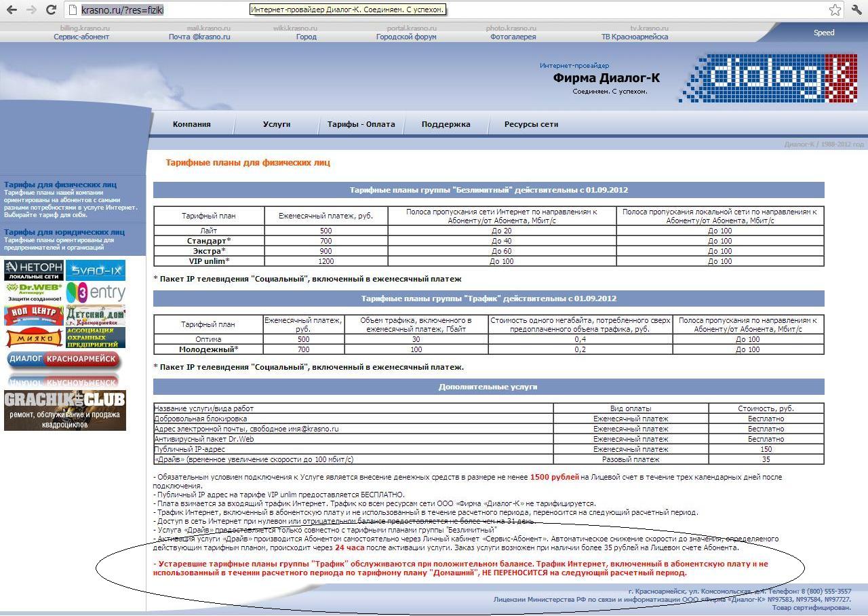Click the 150 cost cell

(x=766, y=449)
